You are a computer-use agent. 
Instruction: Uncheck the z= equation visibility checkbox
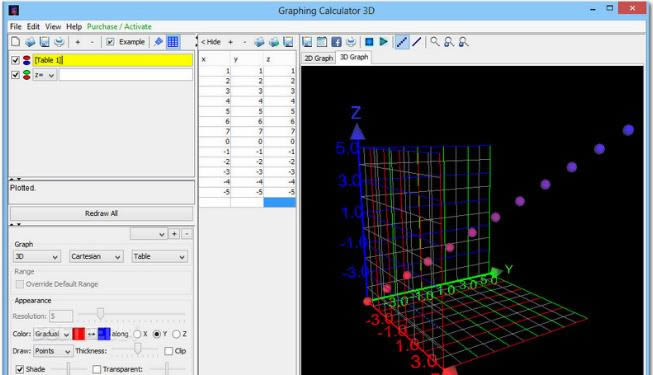15,75
